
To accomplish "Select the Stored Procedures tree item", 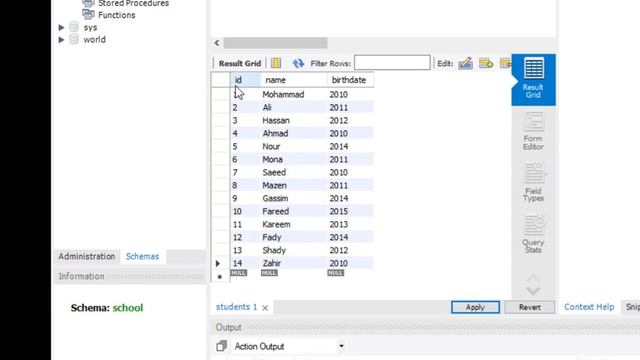I will click(133, 3).
